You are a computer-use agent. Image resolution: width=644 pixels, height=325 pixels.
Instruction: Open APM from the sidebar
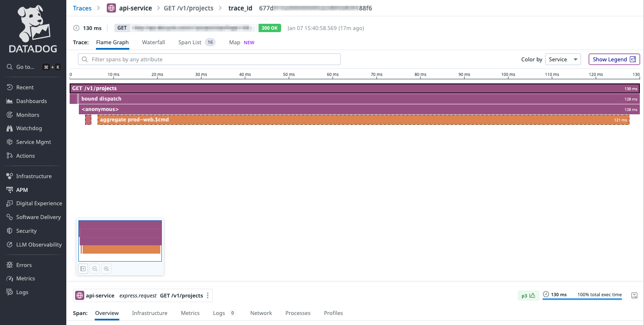coord(22,189)
